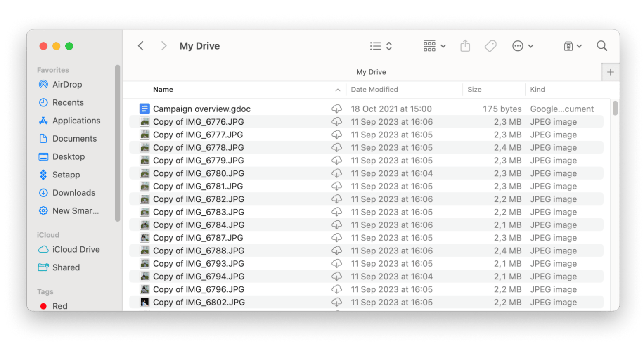Toggle the list view switcher
This screenshot has width=644, height=350.
coord(380,46)
